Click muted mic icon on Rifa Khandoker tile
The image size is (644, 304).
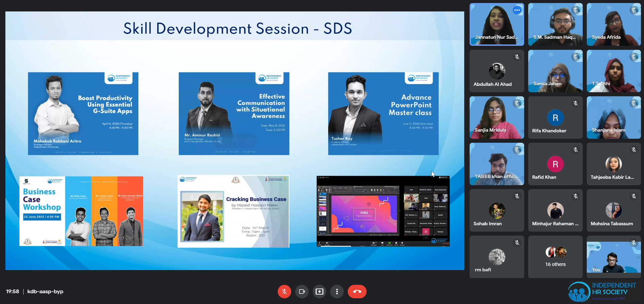pos(576,103)
